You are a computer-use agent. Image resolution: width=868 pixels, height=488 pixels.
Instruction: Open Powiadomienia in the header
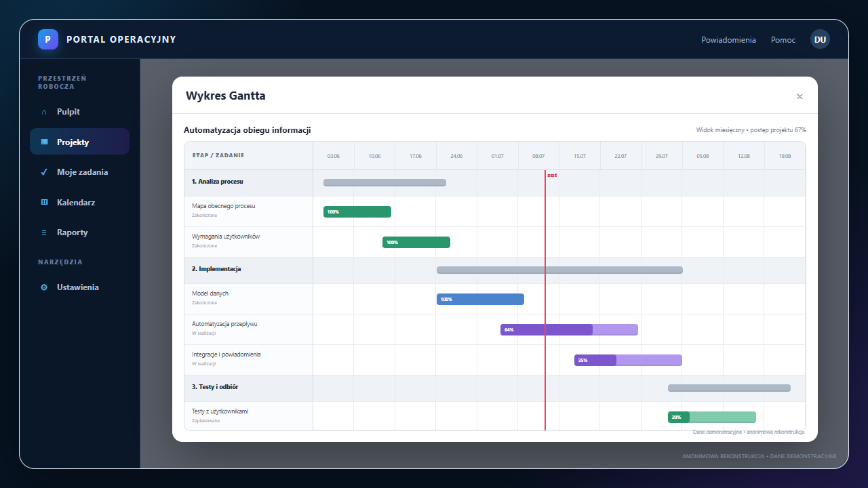pyautogui.click(x=728, y=40)
